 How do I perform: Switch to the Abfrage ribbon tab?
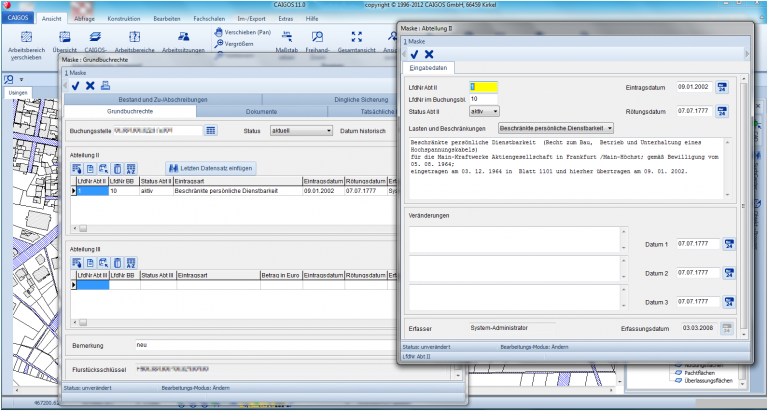point(84,19)
